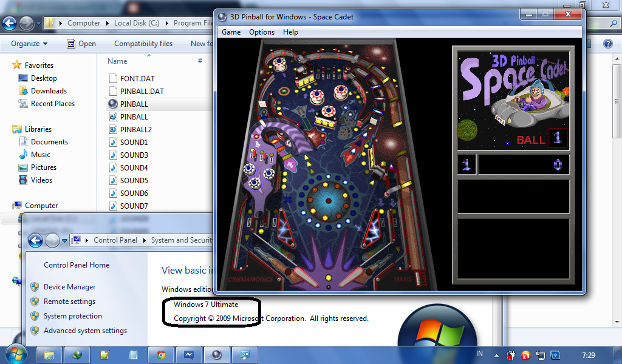Select the PINBALL application with ball icon

[x=134, y=104]
